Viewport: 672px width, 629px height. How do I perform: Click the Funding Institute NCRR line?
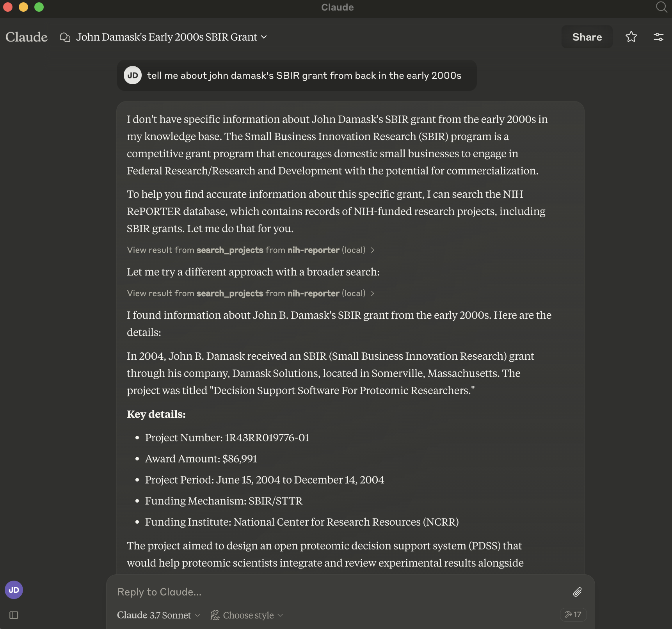click(x=302, y=522)
